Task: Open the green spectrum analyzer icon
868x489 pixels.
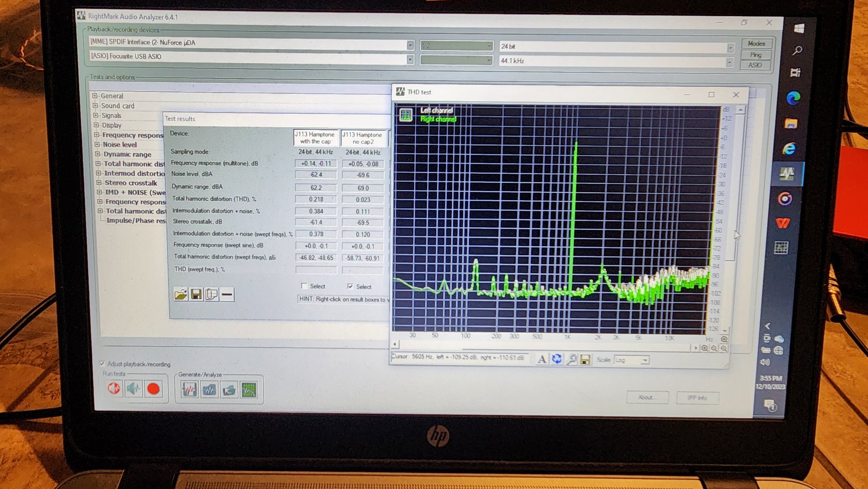Action: [x=249, y=390]
